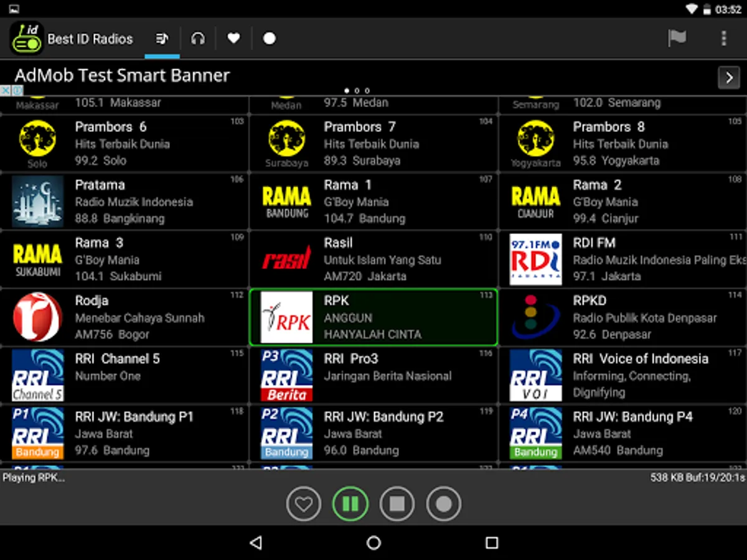
Task: Tap the RPK station logo
Action: pos(286,317)
